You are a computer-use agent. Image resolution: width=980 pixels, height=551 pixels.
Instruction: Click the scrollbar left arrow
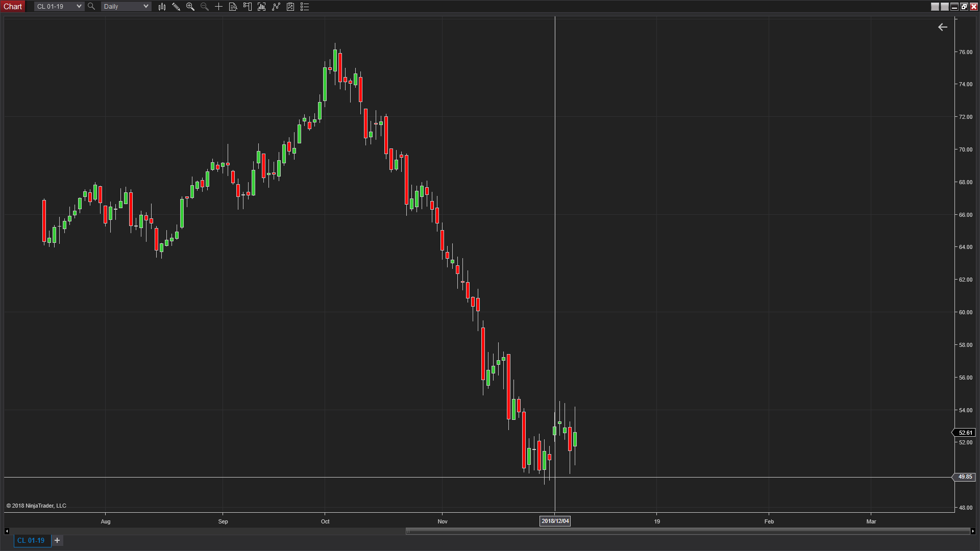point(7,531)
